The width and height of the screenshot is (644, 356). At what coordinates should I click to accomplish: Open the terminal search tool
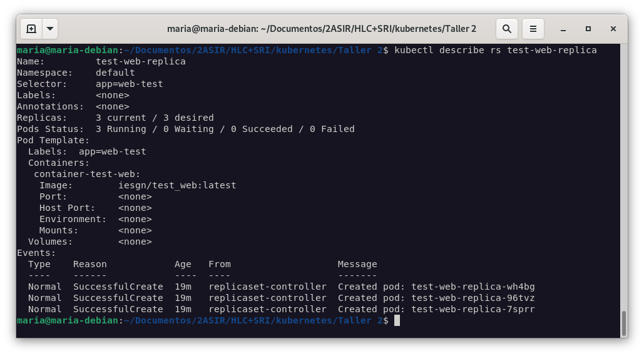(507, 29)
